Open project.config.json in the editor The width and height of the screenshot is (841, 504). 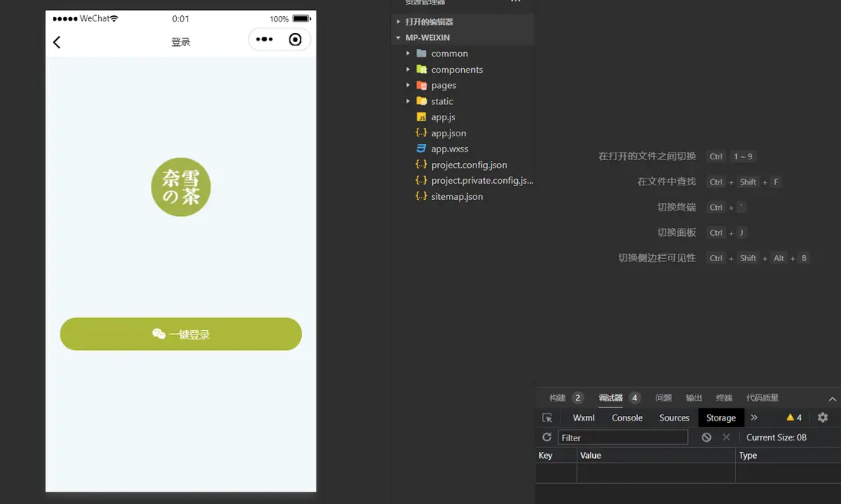click(x=469, y=165)
